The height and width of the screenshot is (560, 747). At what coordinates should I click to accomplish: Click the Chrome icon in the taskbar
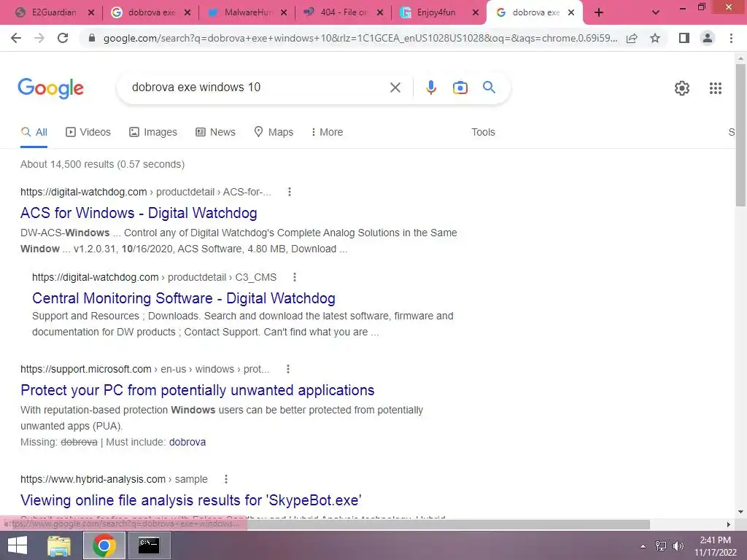[x=104, y=546]
